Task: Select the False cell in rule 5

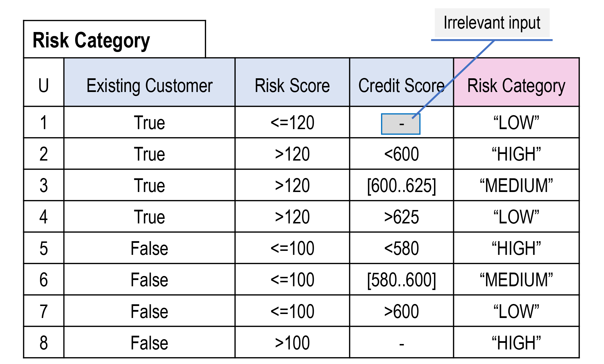Action: (149, 248)
